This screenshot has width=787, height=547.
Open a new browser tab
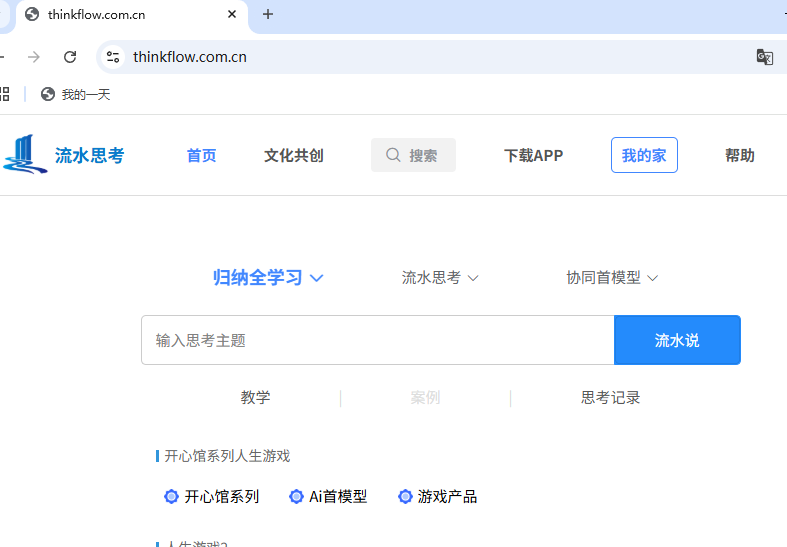click(x=268, y=14)
